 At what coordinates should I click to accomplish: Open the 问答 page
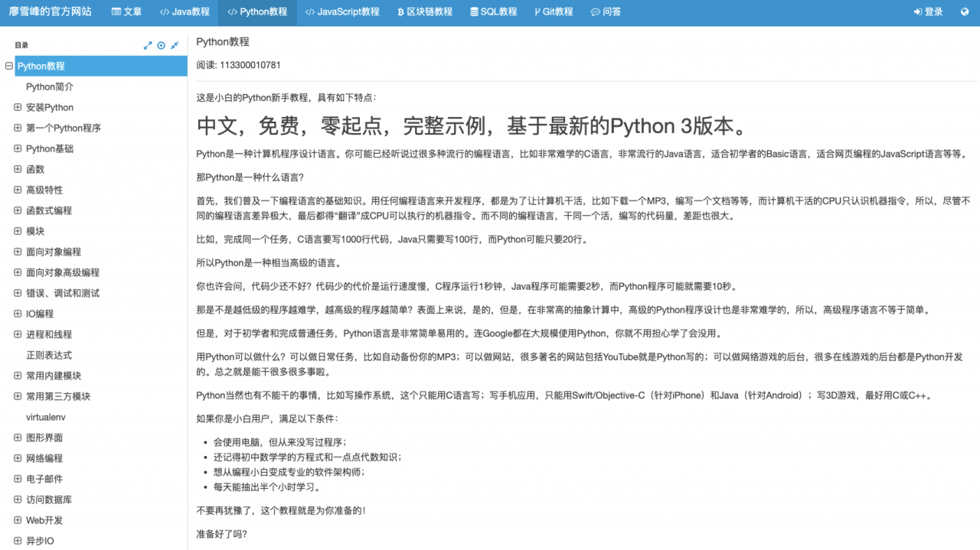click(606, 12)
